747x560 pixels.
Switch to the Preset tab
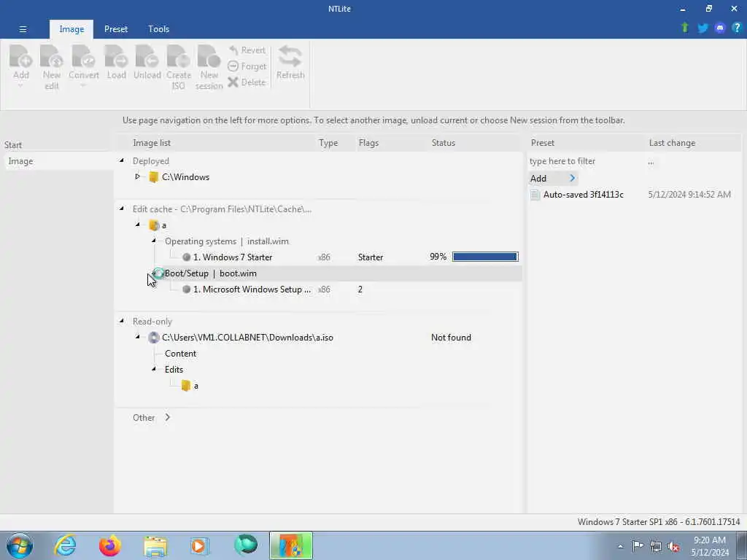click(116, 29)
